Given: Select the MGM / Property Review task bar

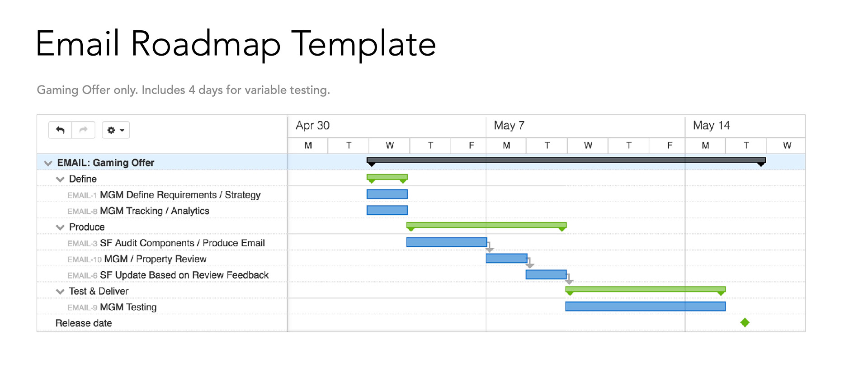Looking at the screenshot, I should [506, 258].
